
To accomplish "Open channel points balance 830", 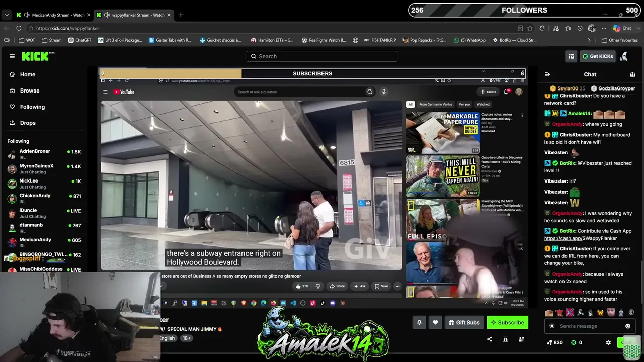I will tap(555, 342).
